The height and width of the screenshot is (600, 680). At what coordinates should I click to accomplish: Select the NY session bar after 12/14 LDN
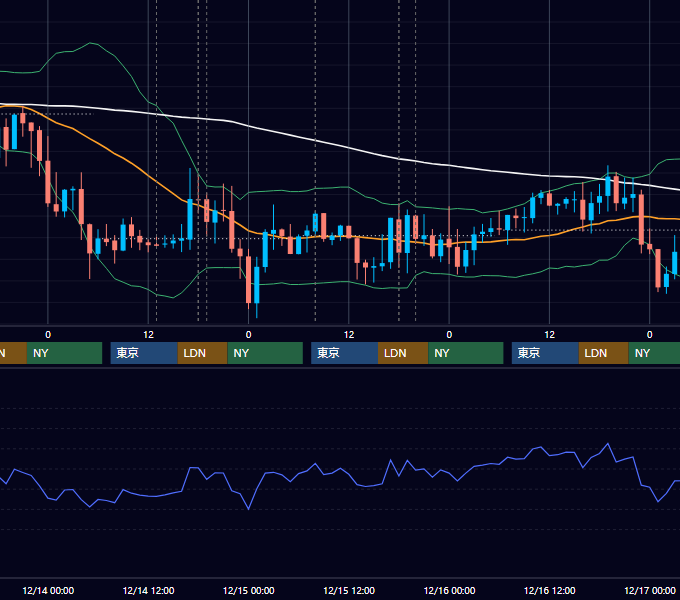(265, 353)
